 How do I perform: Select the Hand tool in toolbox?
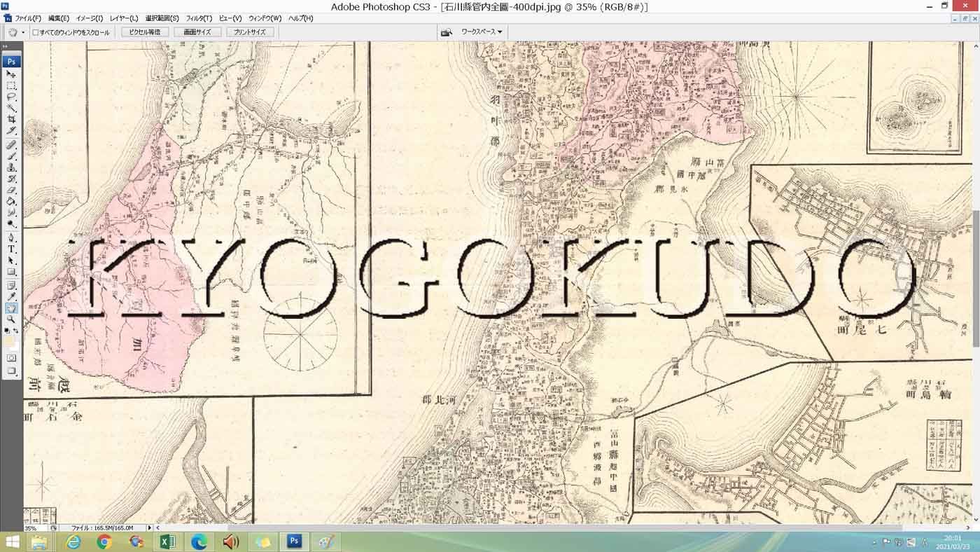click(x=11, y=308)
